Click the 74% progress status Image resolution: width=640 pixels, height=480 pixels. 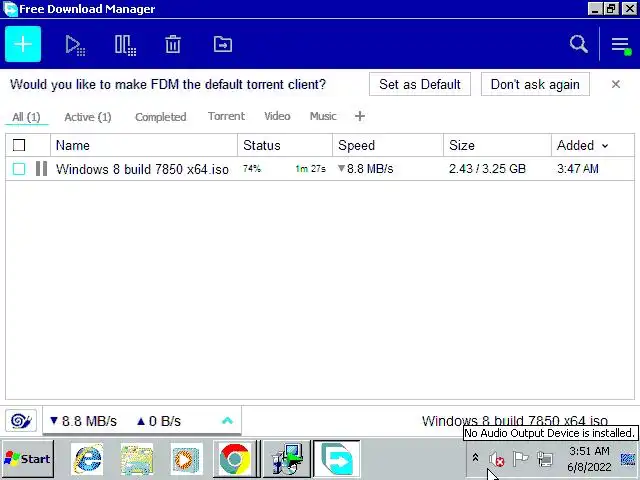[252, 168]
